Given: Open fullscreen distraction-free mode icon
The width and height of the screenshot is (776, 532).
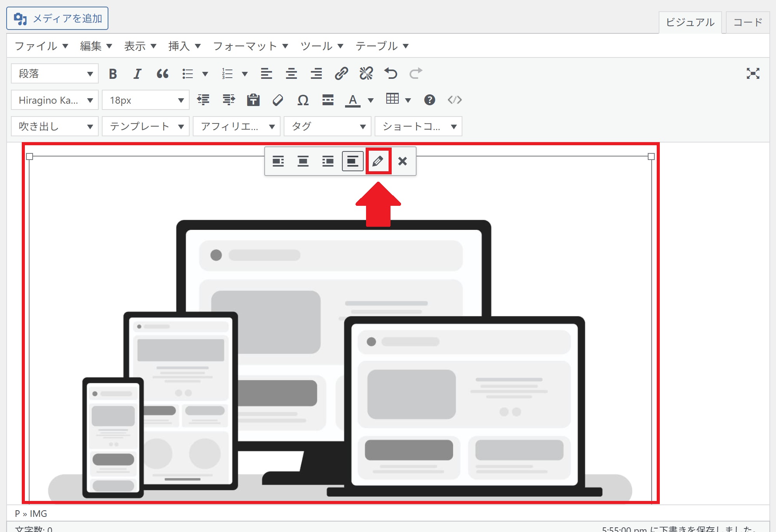Looking at the screenshot, I should click(x=753, y=73).
